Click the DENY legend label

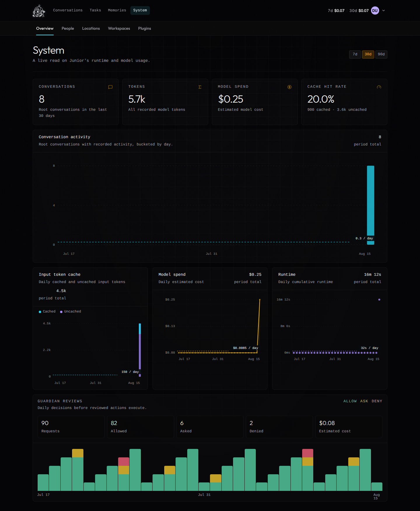[x=377, y=401]
